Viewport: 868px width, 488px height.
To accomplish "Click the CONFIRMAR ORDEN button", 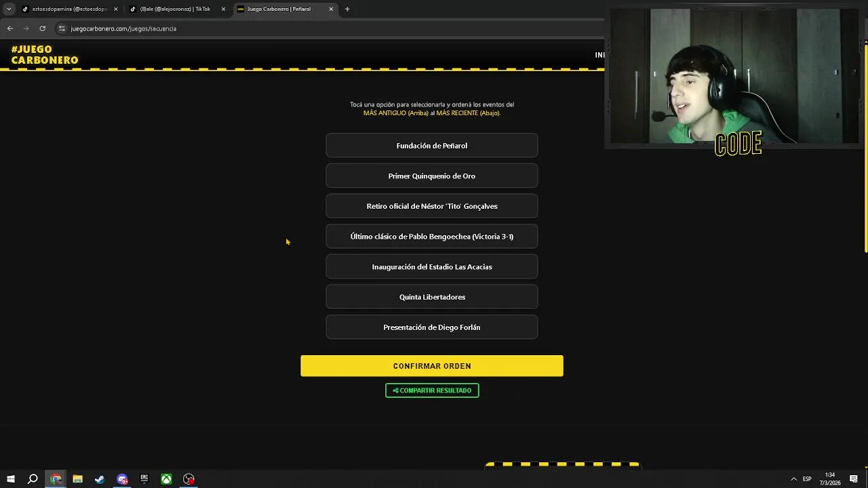I will coord(432,366).
